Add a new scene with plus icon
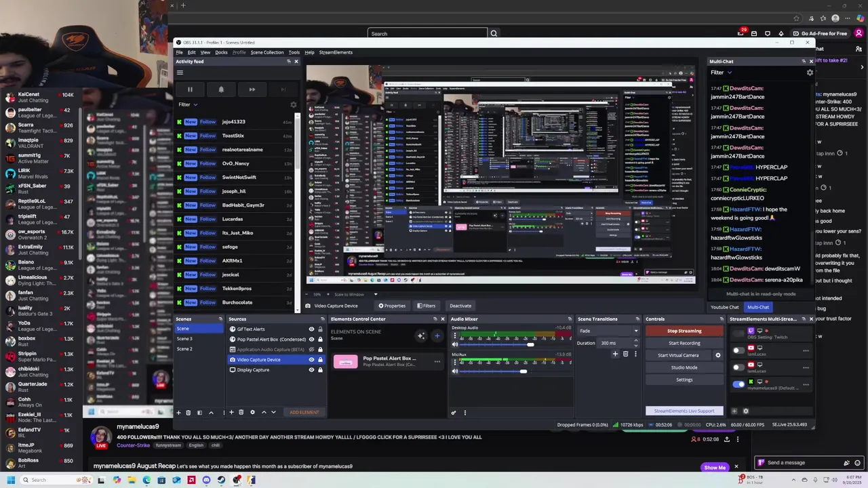868x488 pixels. coord(179,412)
